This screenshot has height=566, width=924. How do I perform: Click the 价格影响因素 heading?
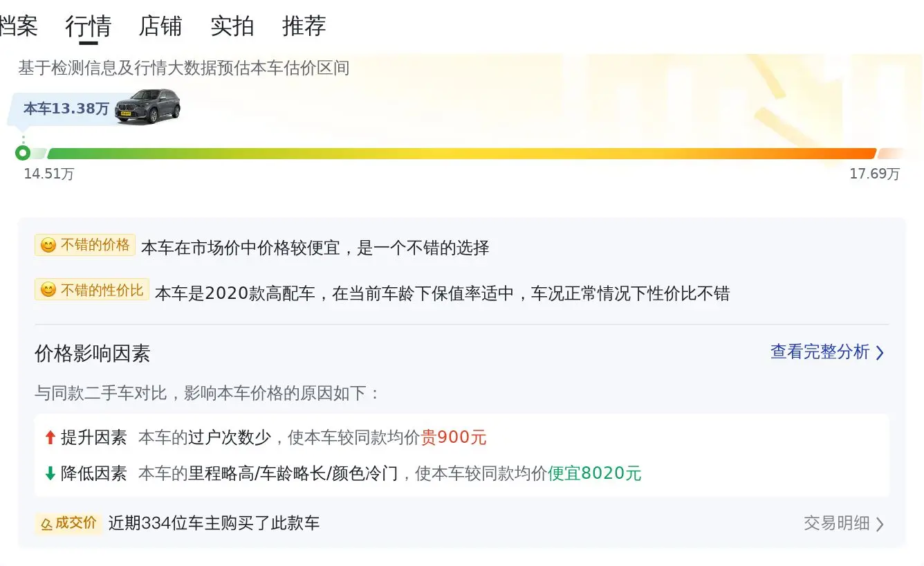coord(93,354)
